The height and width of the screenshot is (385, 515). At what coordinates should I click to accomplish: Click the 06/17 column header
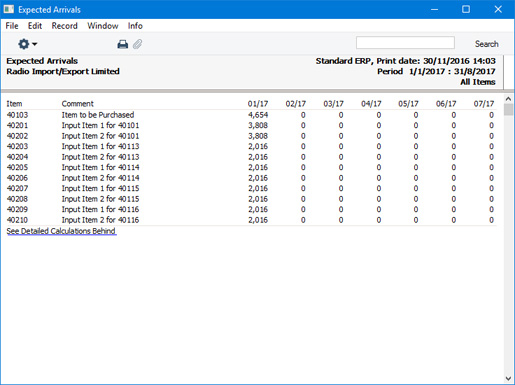(x=446, y=104)
